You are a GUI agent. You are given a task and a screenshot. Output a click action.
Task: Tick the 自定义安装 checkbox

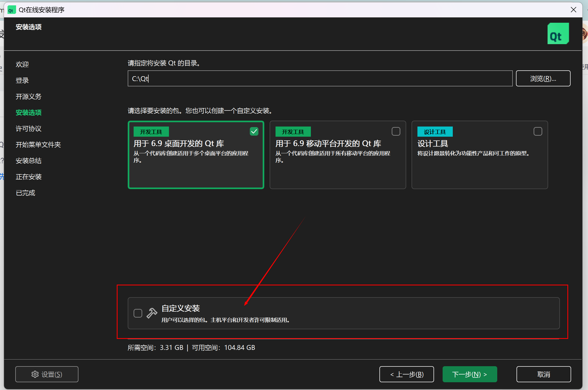pos(138,313)
